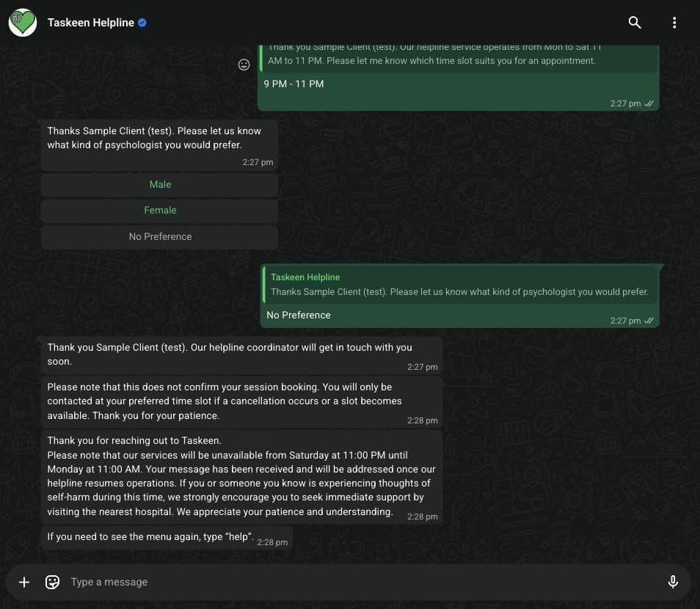The image size is (700, 609).
Task: Click read-receipt ticks on sent 'No Preference' message
Action: coord(649,321)
